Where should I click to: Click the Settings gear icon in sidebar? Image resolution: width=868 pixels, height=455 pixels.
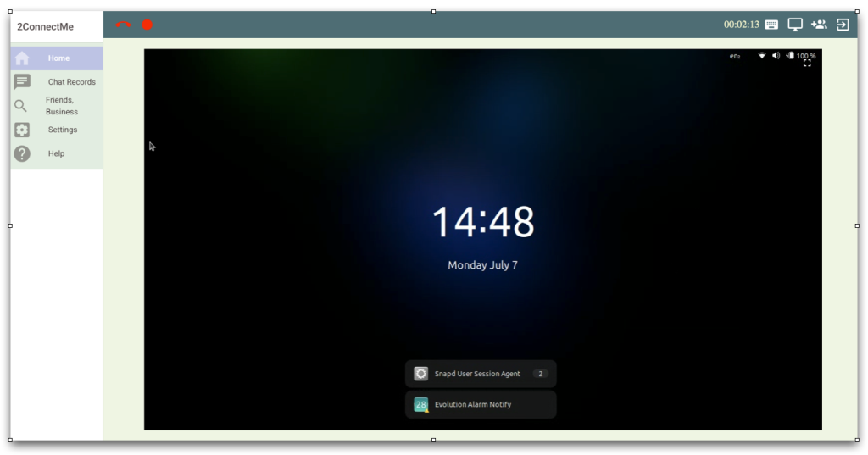[22, 130]
